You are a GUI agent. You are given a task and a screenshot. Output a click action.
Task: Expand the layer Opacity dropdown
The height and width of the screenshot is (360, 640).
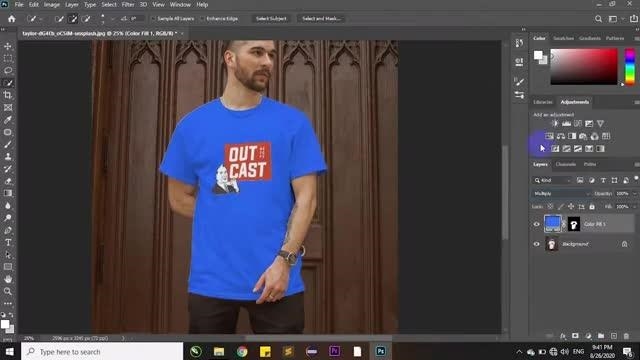point(634,193)
